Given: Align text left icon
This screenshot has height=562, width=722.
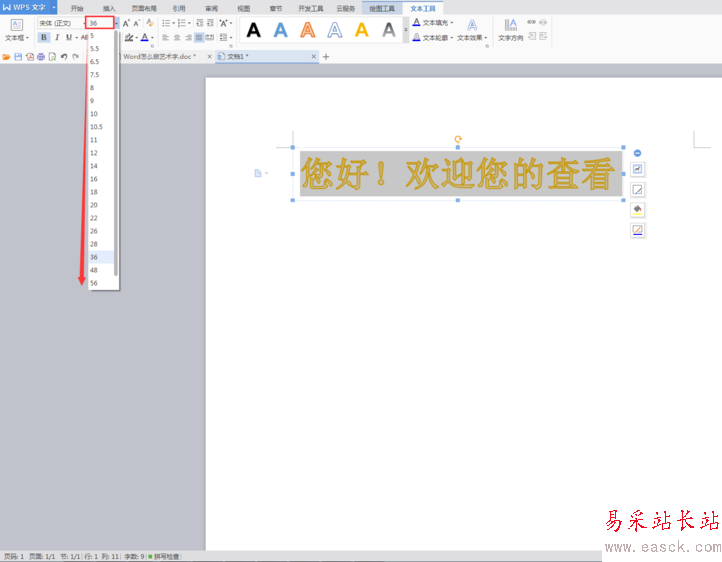Looking at the screenshot, I should coord(166,37).
